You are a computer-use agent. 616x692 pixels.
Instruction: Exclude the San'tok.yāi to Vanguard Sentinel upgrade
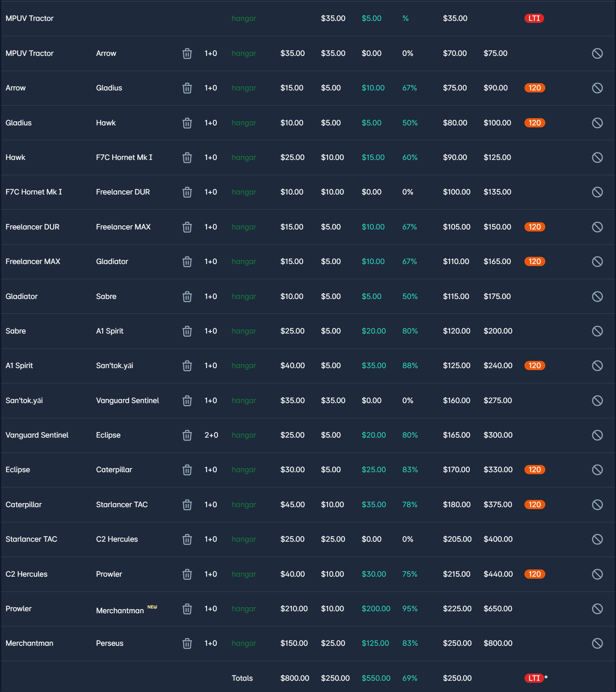[x=597, y=401]
